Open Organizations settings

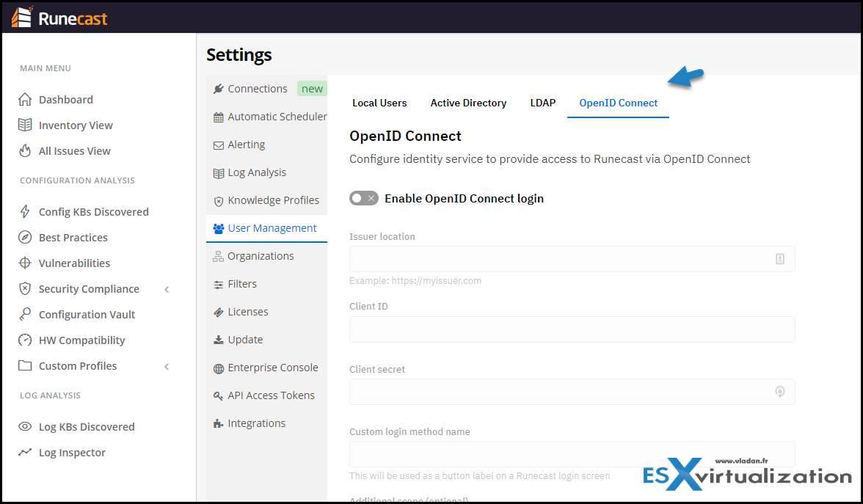coord(261,257)
